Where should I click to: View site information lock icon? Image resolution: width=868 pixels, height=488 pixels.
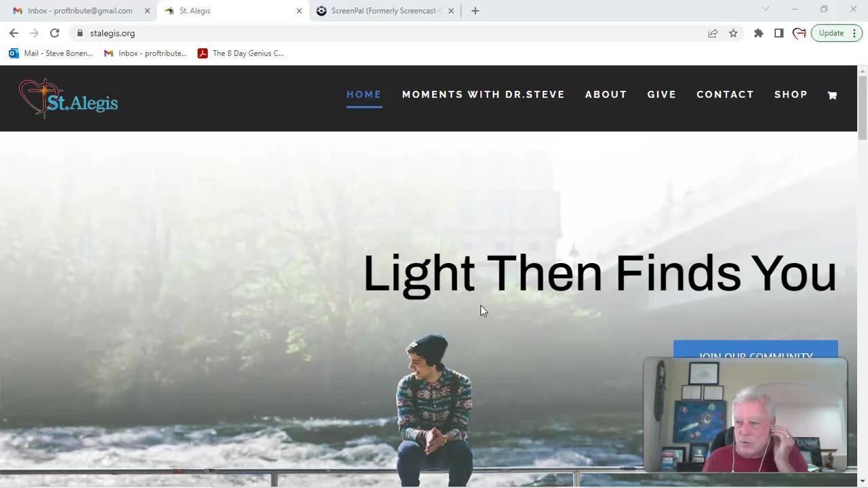(x=80, y=33)
